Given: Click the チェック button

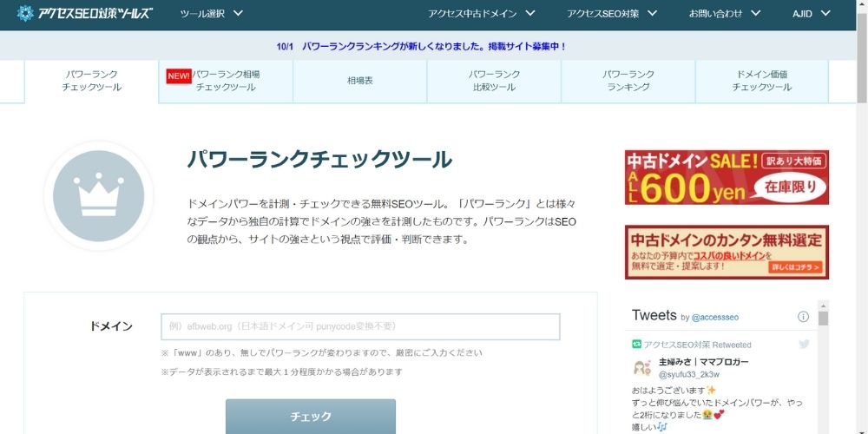Looking at the screenshot, I should click(x=311, y=417).
